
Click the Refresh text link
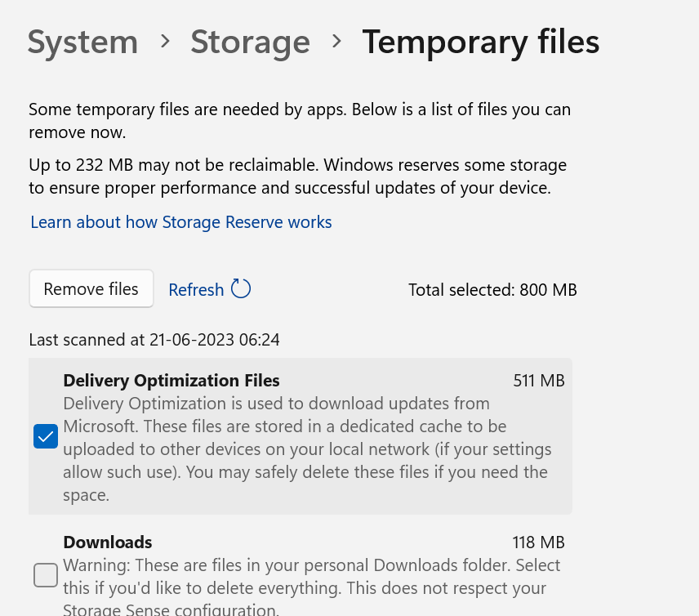(x=196, y=290)
